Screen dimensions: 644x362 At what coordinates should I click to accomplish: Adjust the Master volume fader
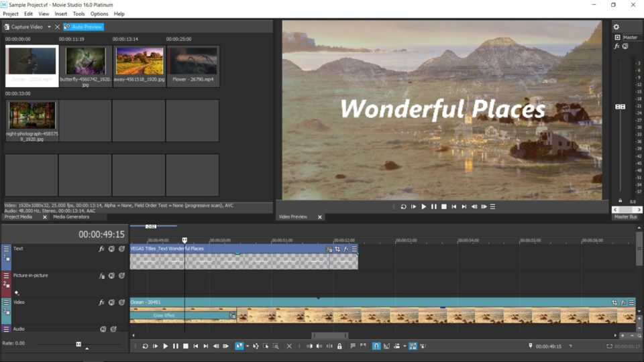pos(620,107)
